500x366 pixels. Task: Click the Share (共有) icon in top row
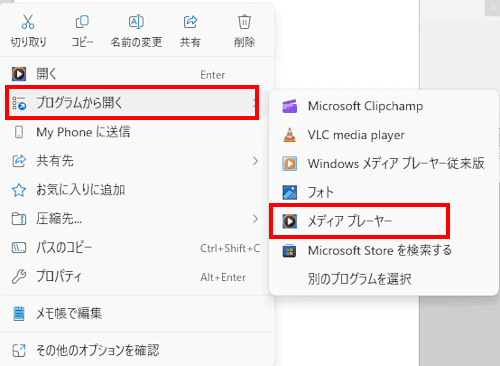pos(190,21)
